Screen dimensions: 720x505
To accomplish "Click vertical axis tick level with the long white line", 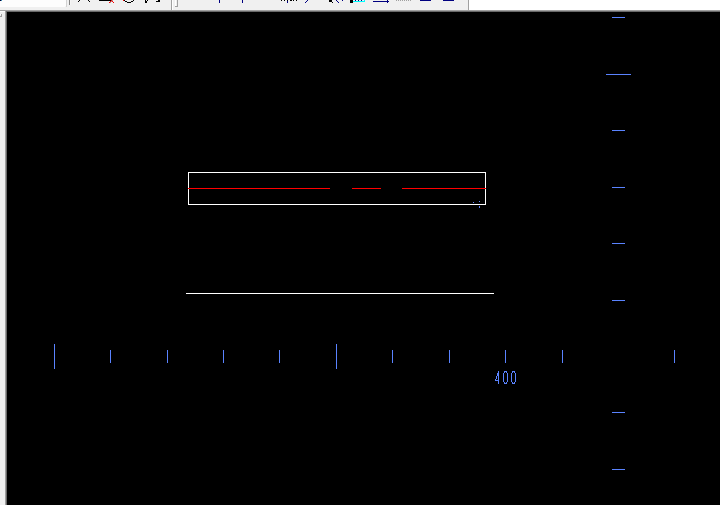I will [x=618, y=299].
